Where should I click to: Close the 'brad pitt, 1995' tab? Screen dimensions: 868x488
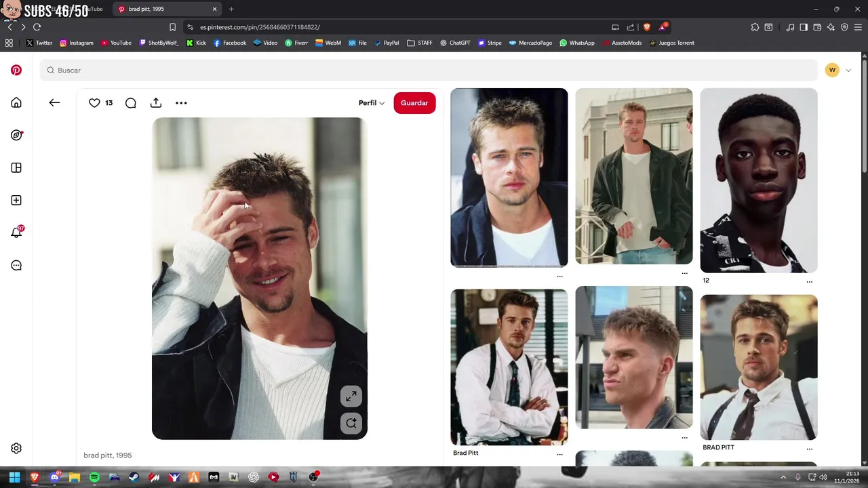click(214, 9)
